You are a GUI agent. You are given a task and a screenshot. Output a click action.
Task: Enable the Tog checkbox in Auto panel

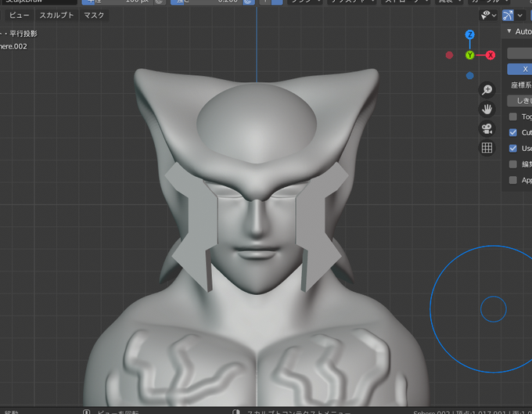click(513, 117)
